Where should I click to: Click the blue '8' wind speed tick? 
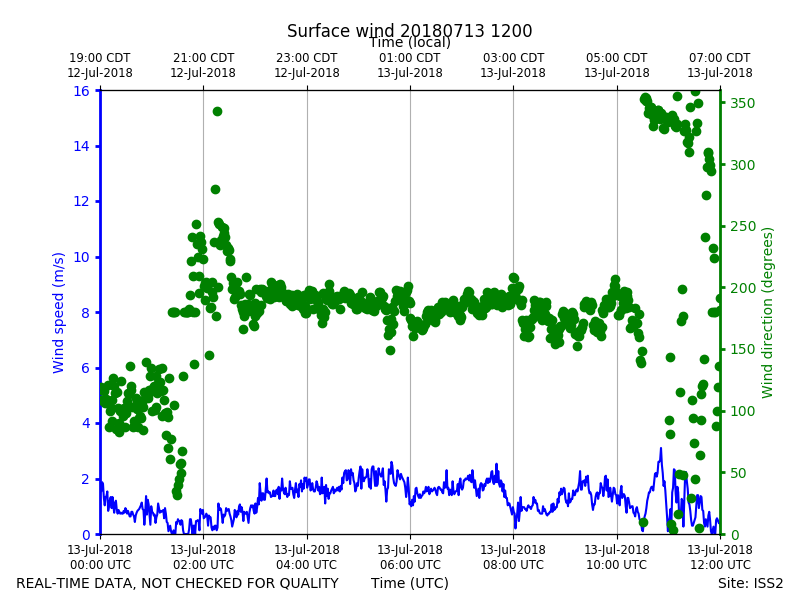click(x=85, y=313)
